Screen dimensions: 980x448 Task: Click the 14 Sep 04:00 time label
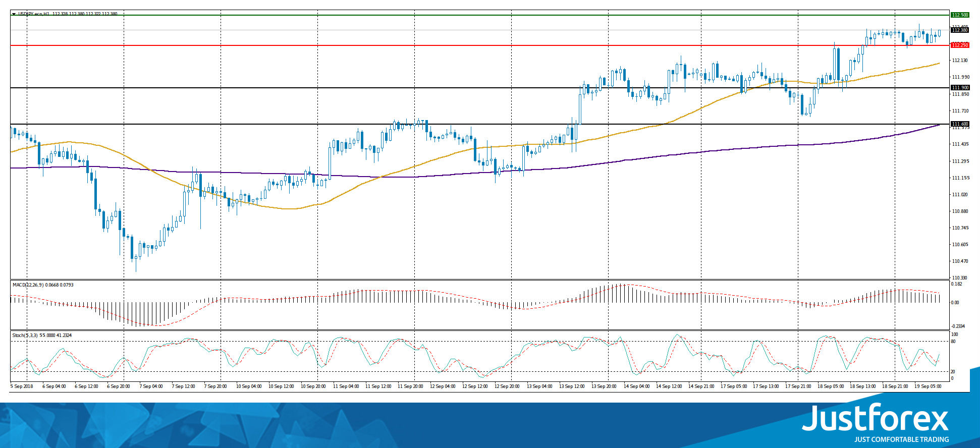pos(636,386)
